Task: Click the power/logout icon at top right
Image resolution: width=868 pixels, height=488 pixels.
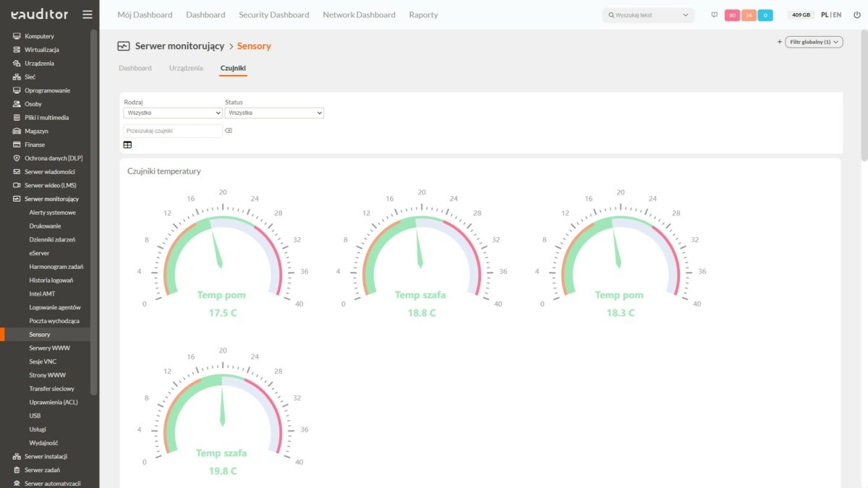Action: 856,14
